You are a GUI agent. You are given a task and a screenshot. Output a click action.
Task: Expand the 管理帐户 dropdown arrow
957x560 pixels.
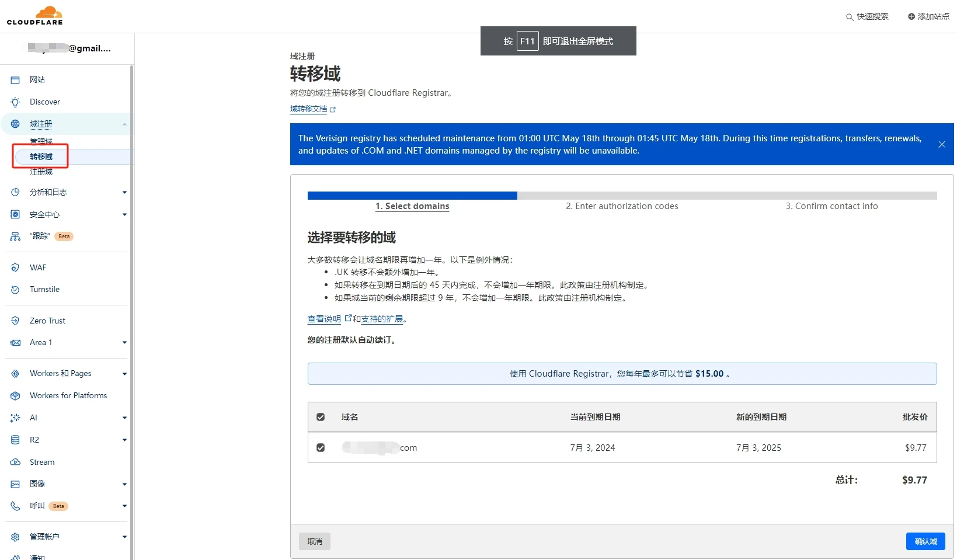(124, 537)
